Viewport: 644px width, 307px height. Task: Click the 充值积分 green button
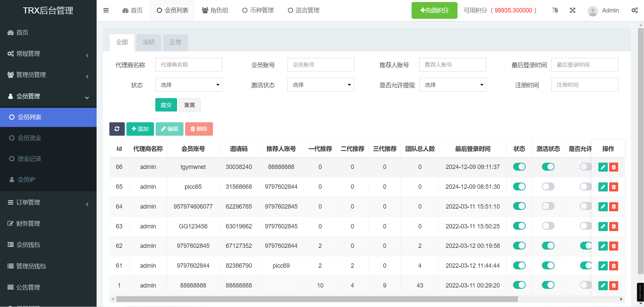[x=434, y=10]
